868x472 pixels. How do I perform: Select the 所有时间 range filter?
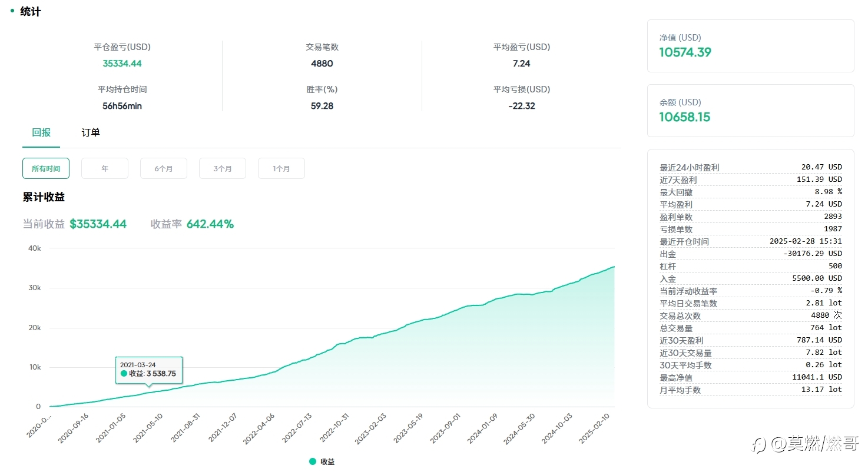click(x=46, y=168)
